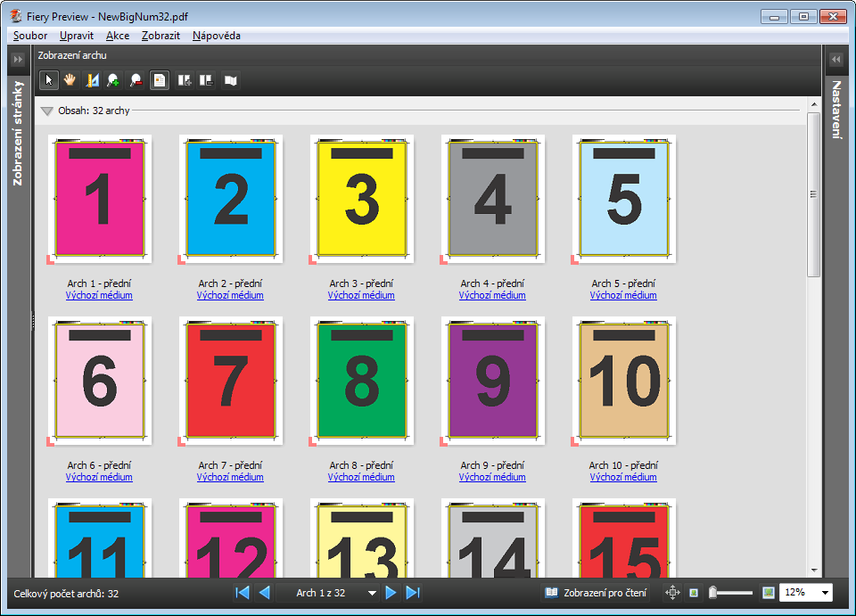856x616 pixels.
Task: Open the Zobrazit menu
Action: pyautogui.click(x=160, y=36)
